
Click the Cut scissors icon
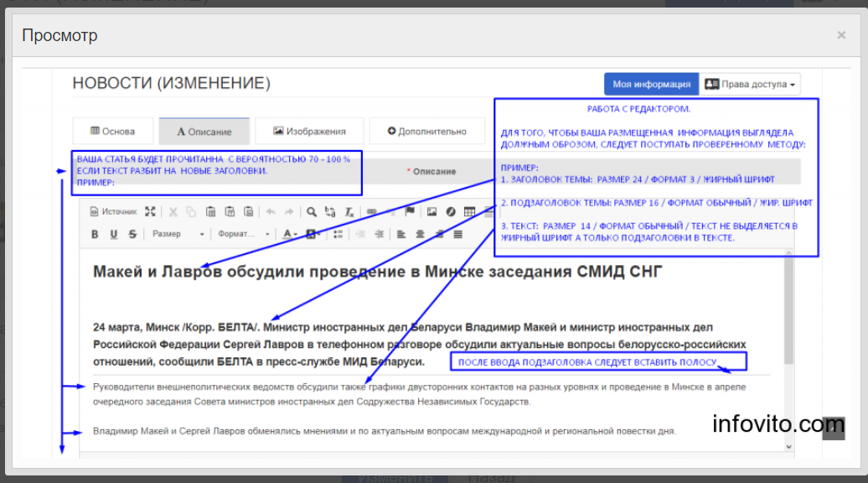click(x=173, y=211)
